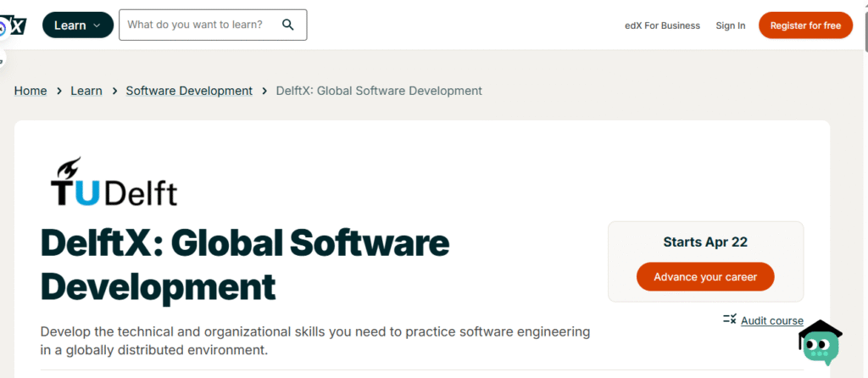Click the Advance your career button
The image size is (868, 378).
coord(705,277)
